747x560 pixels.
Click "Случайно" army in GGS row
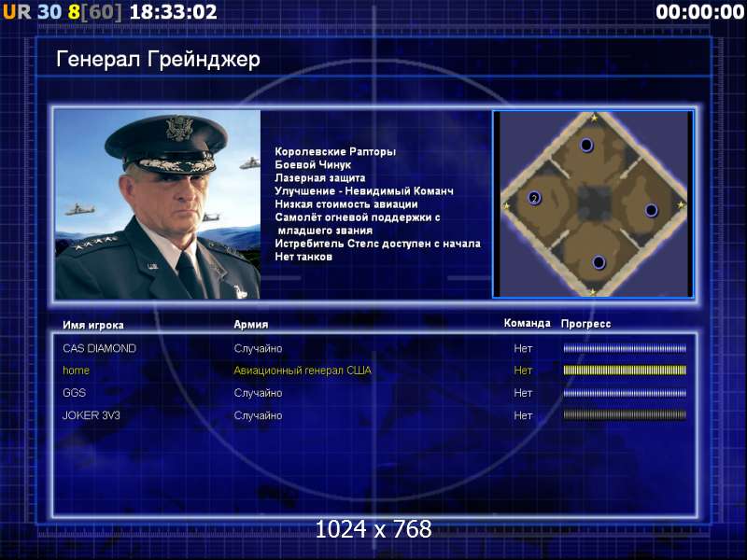pos(259,393)
